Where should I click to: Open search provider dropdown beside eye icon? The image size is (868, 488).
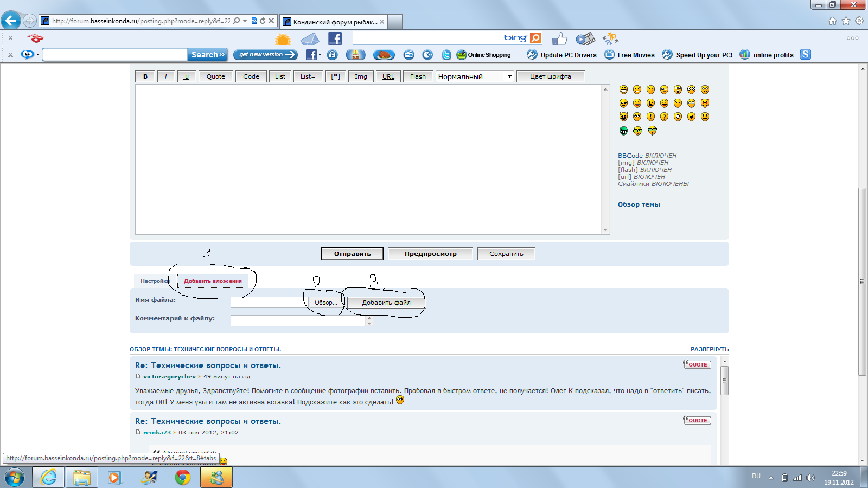37,55
